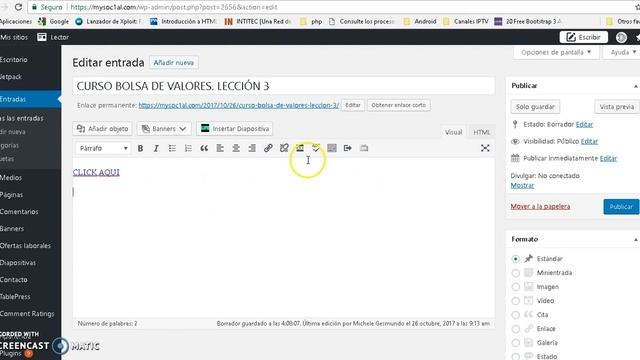This screenshot has width=640, height=360.
Task: Expand Opciones de pantalla
Action: 556,52
